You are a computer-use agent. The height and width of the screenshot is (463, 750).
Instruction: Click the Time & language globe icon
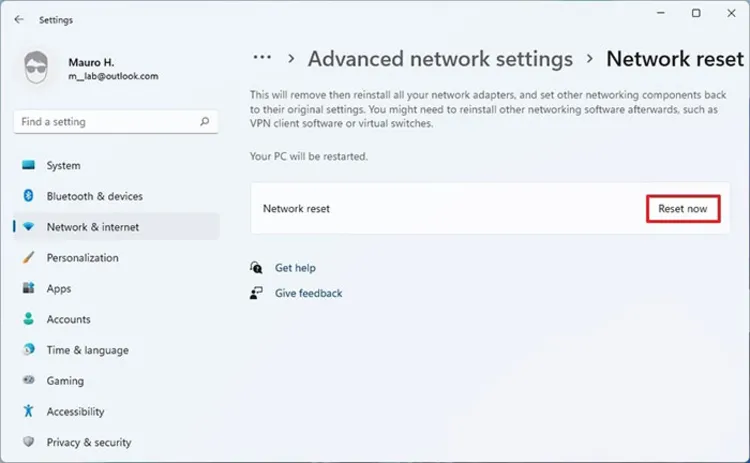(28, 350)
